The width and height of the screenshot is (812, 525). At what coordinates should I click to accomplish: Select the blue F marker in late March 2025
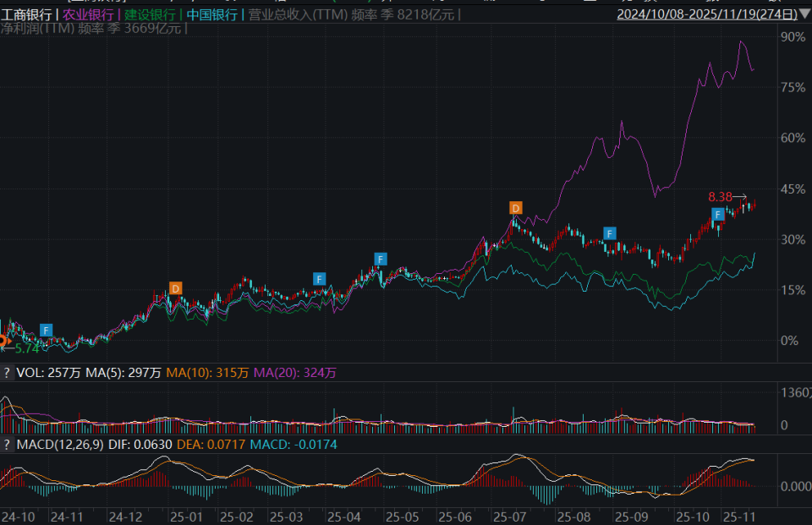click(x=319, y=278)
